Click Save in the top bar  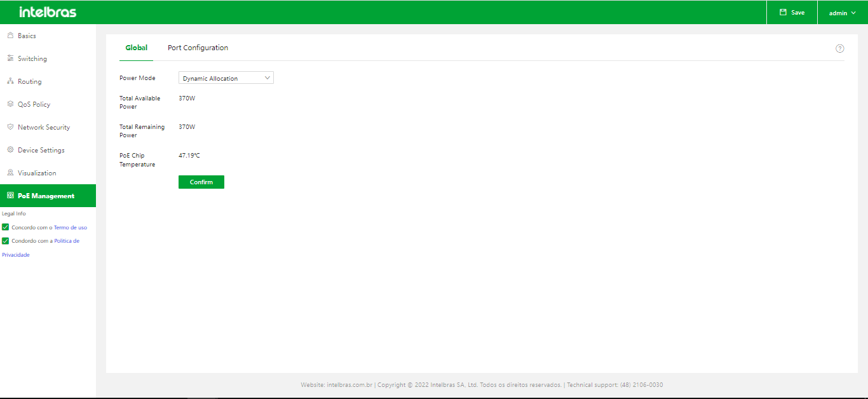pos(792,13)
